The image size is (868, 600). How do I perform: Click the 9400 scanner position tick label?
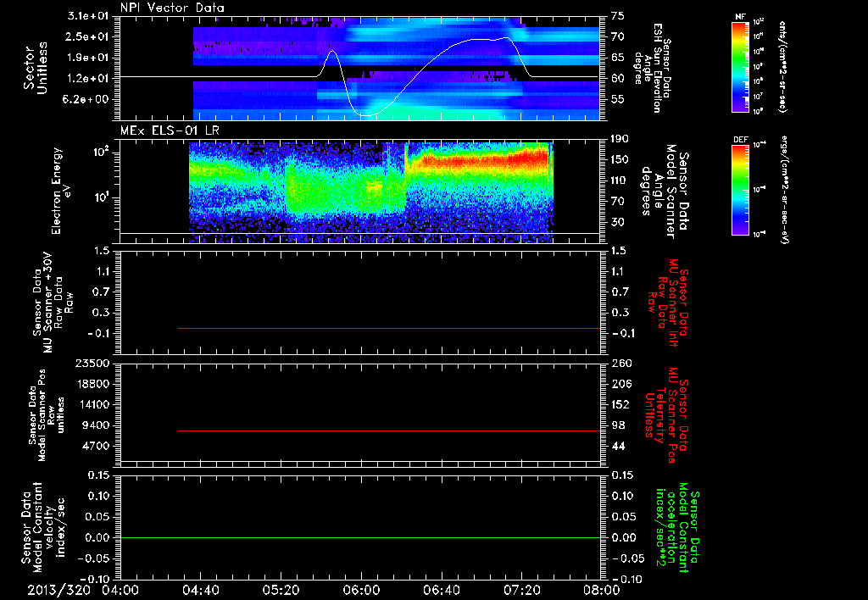pos(97,425)
